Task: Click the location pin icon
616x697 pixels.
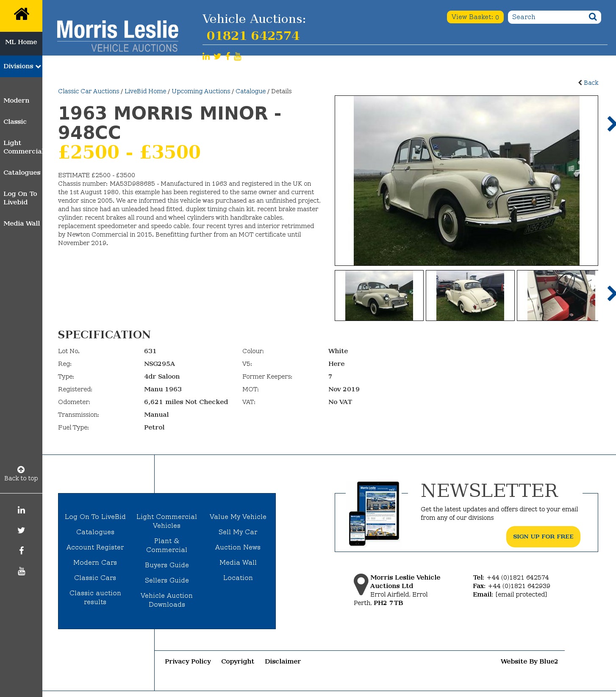Action: tap(361, 584)
